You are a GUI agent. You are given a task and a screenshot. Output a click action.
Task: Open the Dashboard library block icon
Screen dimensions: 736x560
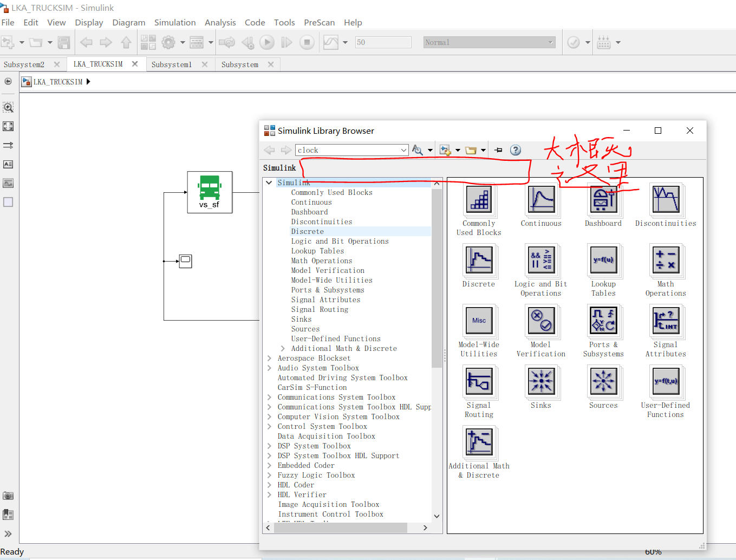[x=603, y=200]
